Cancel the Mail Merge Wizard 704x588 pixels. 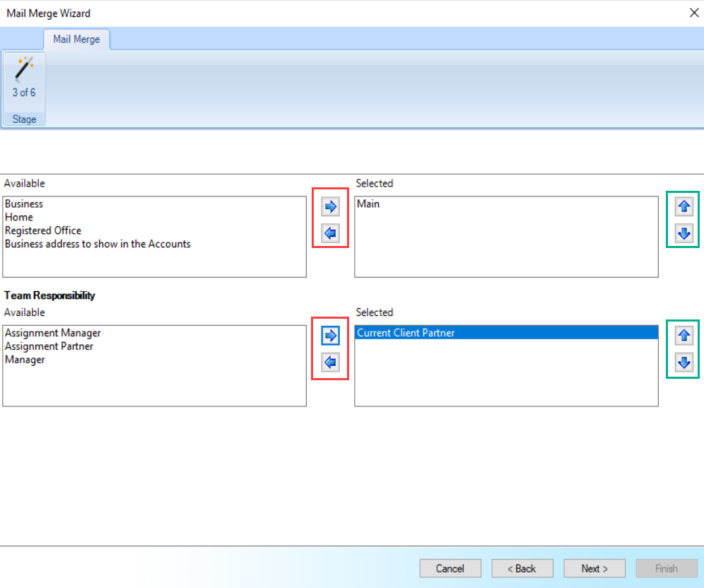(x=450, y=568)
